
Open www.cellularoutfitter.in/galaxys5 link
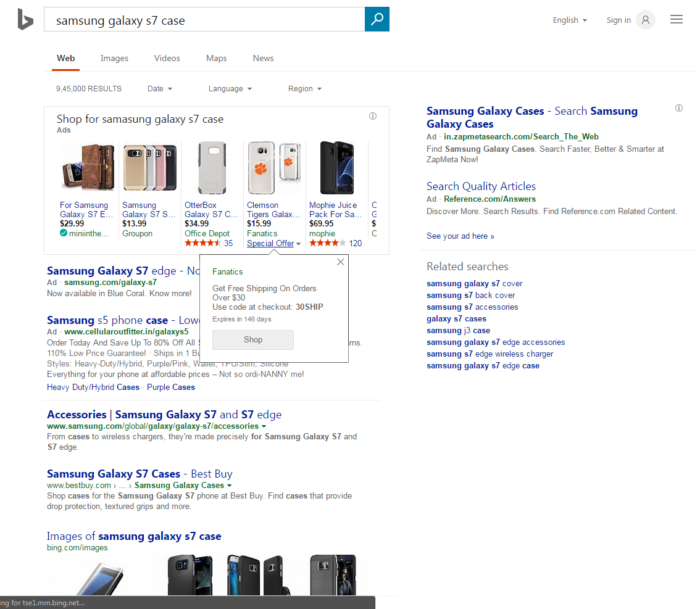127,332
